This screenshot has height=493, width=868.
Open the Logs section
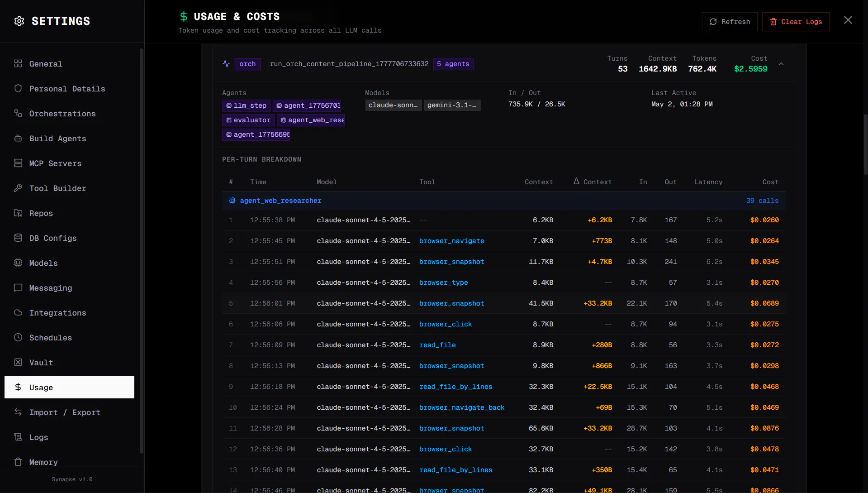[69, 437]
